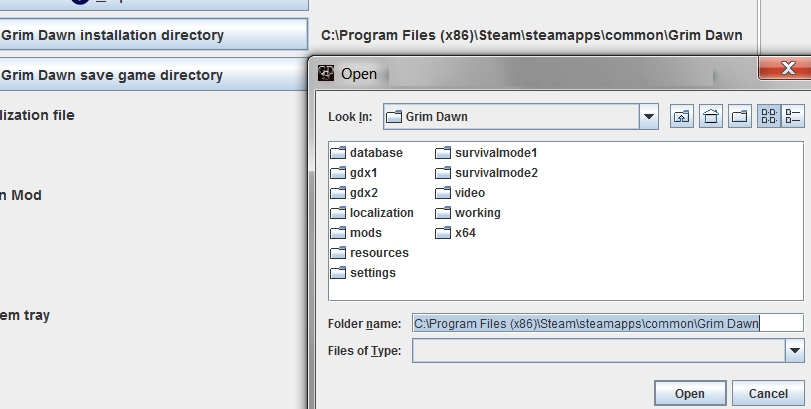Select the video folder icon

443,193
